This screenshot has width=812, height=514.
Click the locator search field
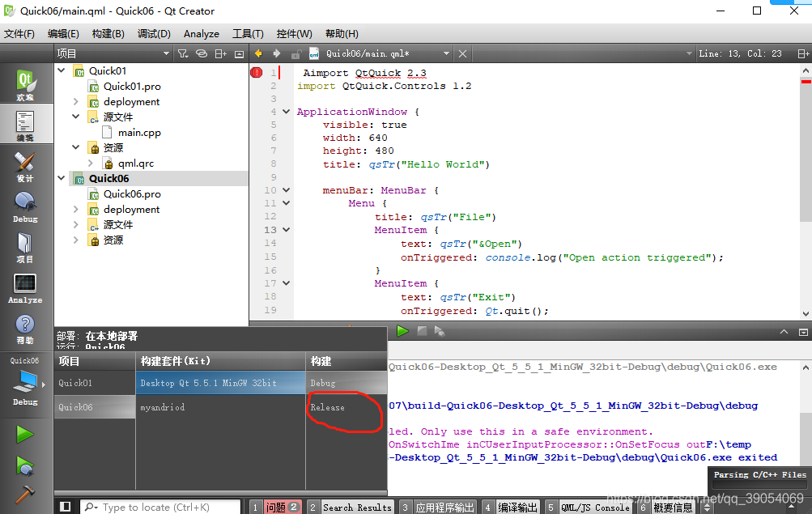pos(160,508)
